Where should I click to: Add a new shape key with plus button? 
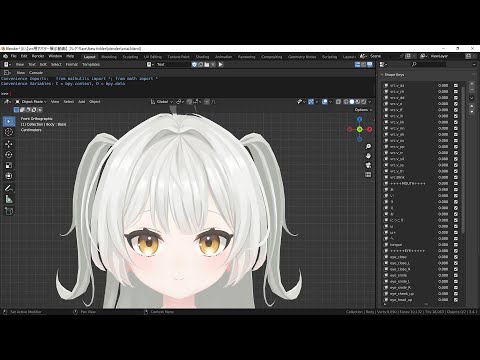click(472, 84)
